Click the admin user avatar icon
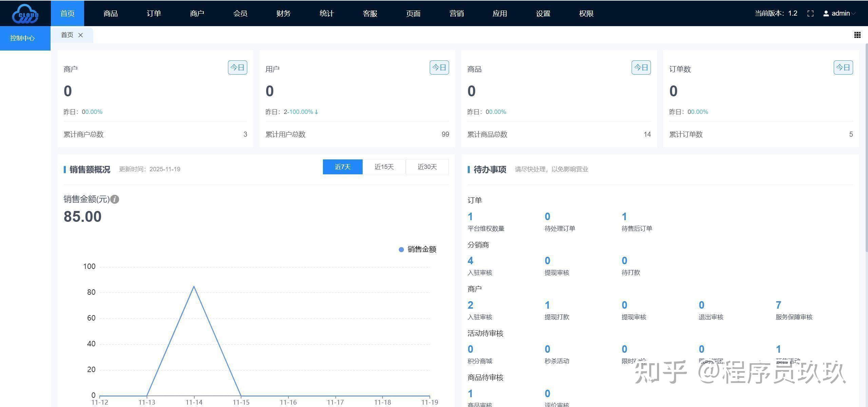The height and width of the screenshot is (407, 868). click(826, 13)
